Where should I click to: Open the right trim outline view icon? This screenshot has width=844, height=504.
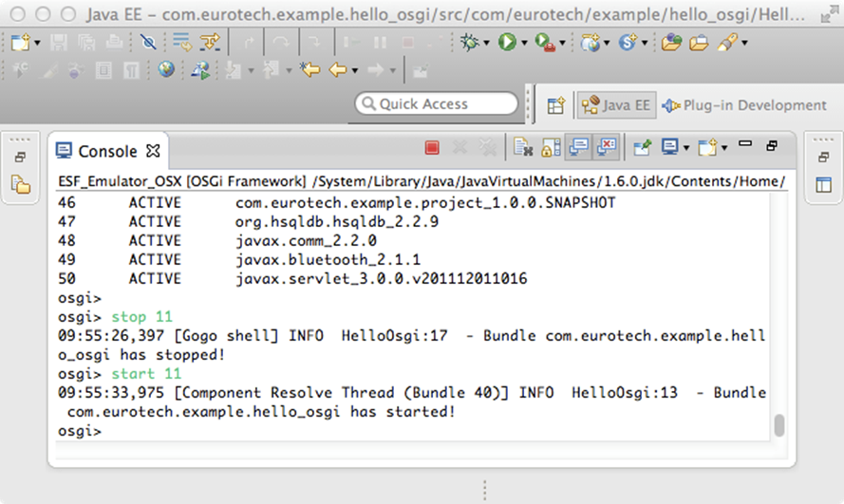823,184
